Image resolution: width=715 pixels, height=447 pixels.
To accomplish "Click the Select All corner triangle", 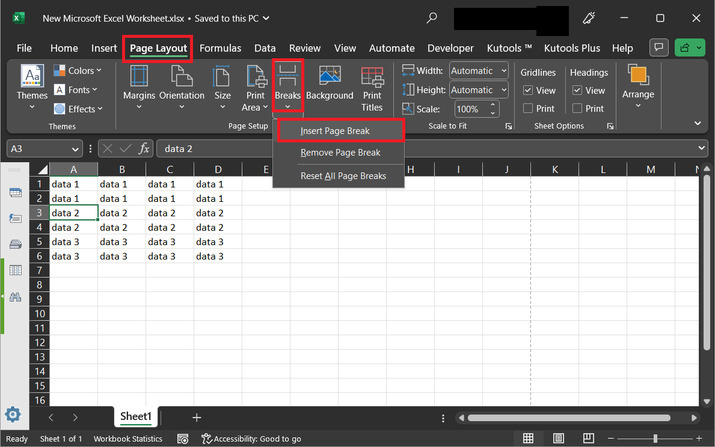I will [x=42, y=170].
